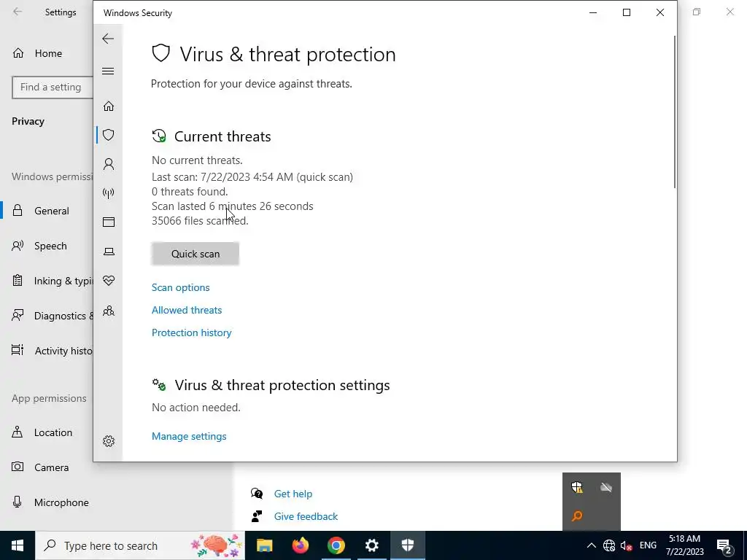Image resolution: width=747 pixels, height=560 pixels.
Task: Select Diagnostics & feedback settings item
Action: pyautogui.click(x=47, y=316)
